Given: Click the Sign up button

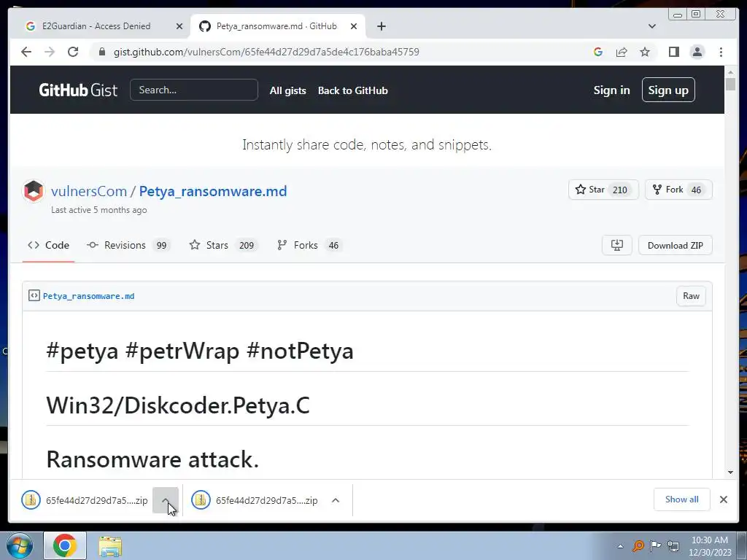Looking at the screenshot, I should coord(668,90).
